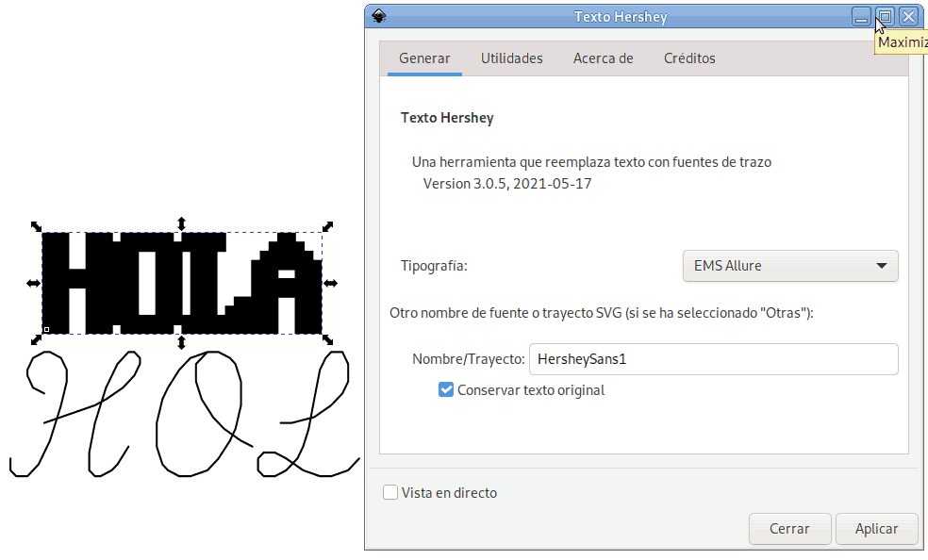Uncheck Conservar texto original

(446, 390)
